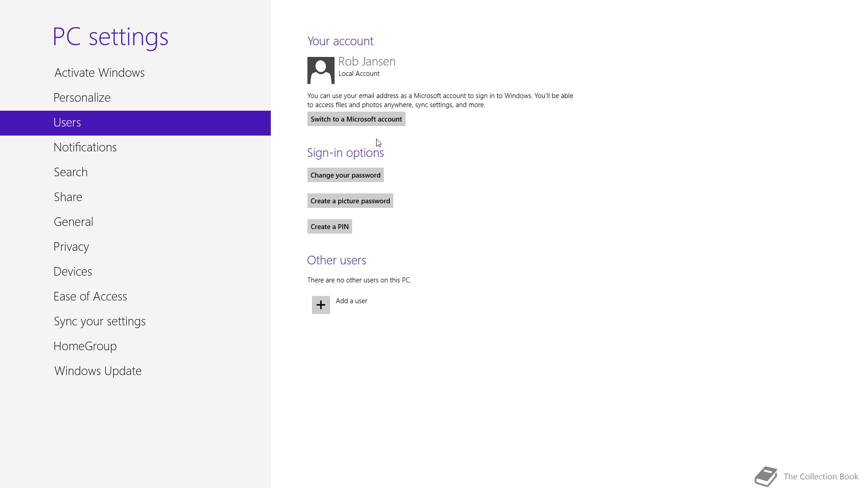Click Create a picture password button
Viewport: 868px width, 488px height.
pyautogui.click(x=350, y=201)
